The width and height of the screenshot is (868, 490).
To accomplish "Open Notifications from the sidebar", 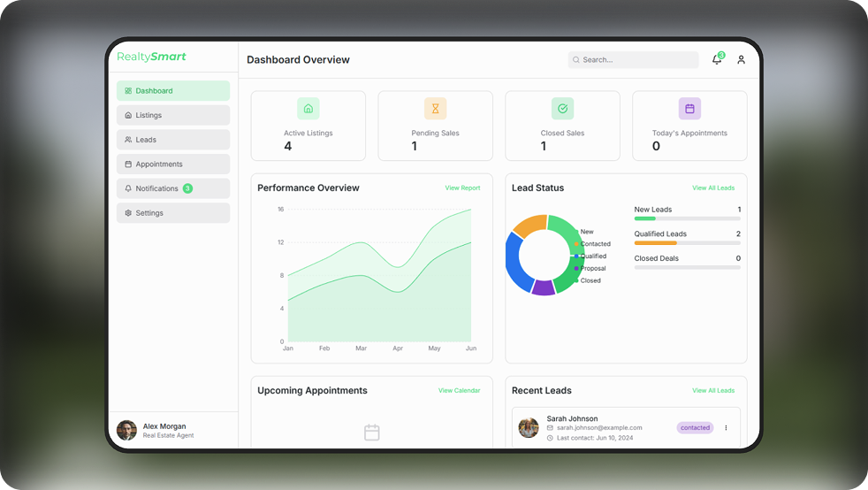I will tap(173, 188).
